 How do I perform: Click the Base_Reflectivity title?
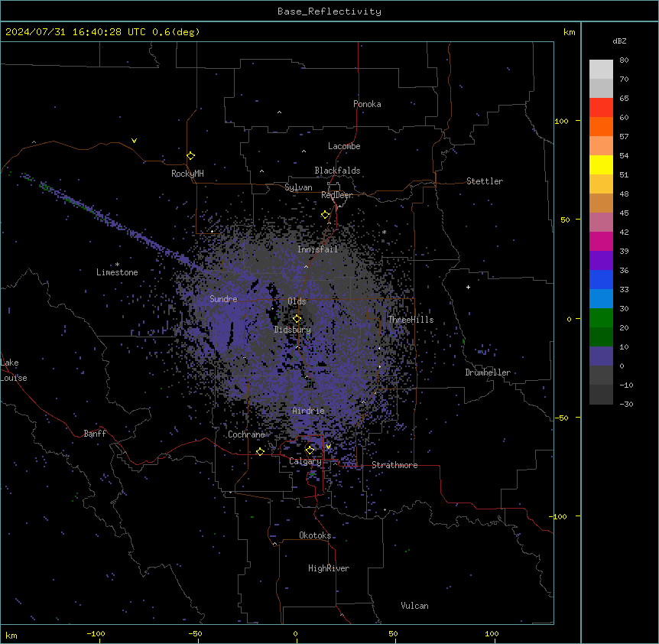click(x=329, y=11)
